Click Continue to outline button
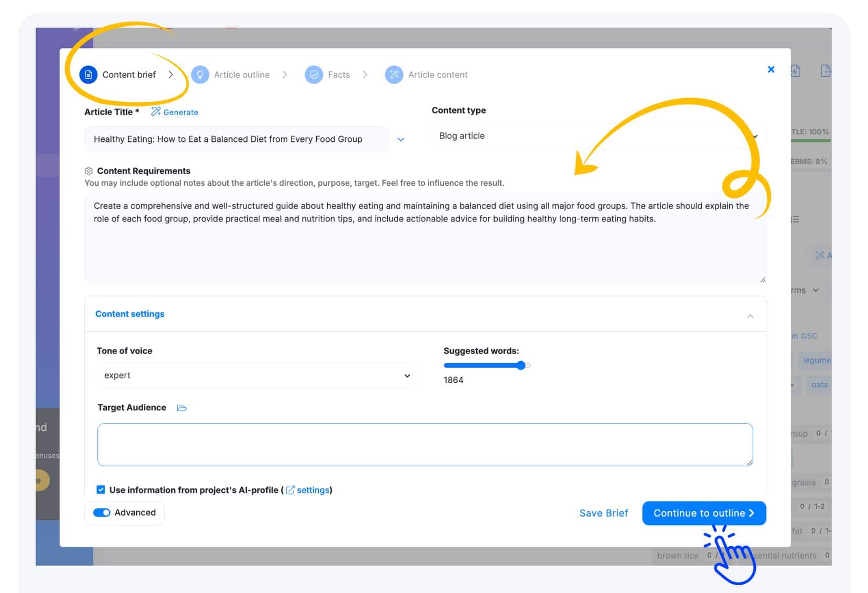The width and height of the screenshot is (868, 593). [704, 513]
